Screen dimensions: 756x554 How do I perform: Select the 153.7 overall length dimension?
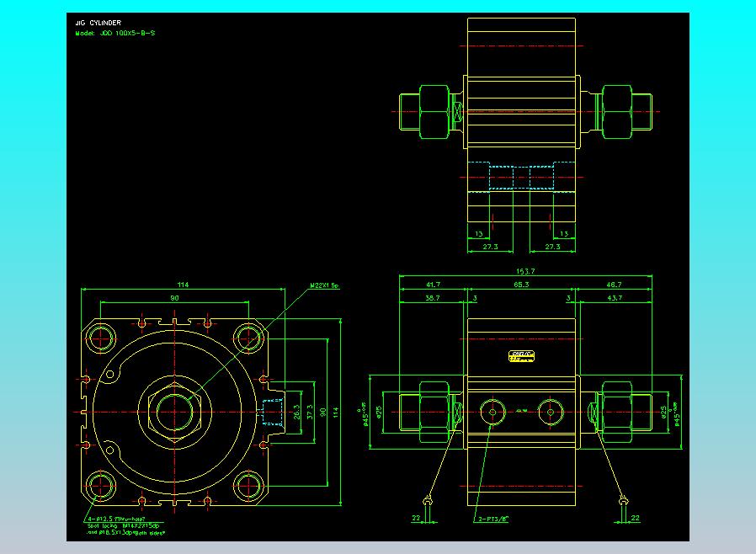(525, 271)
